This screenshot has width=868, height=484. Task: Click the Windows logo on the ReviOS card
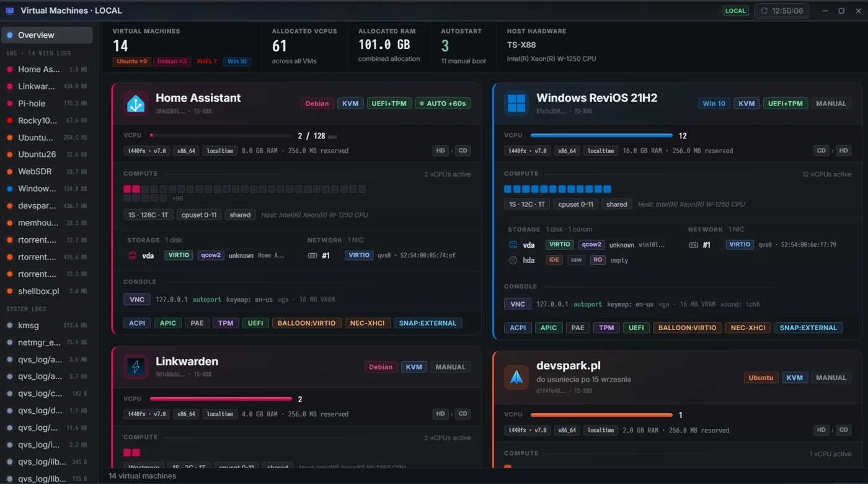click(x=516, y=104)
